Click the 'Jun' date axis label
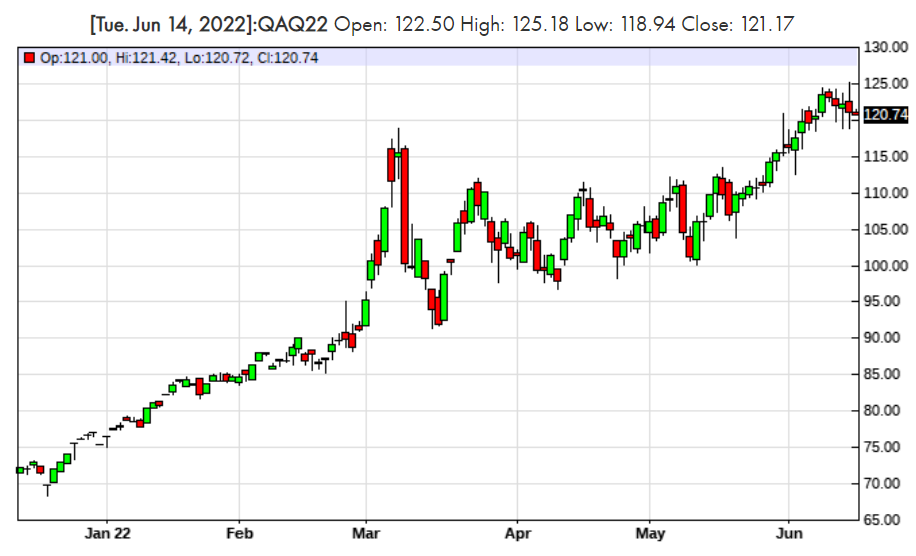The width and height of the screenshot is (916, 556). point(789,533)
